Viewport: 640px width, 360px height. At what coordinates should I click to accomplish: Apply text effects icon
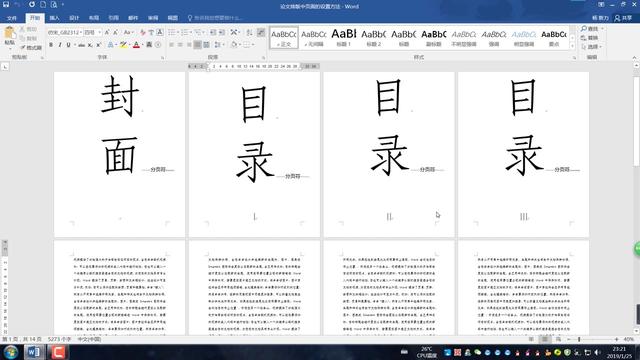[111, 44]
